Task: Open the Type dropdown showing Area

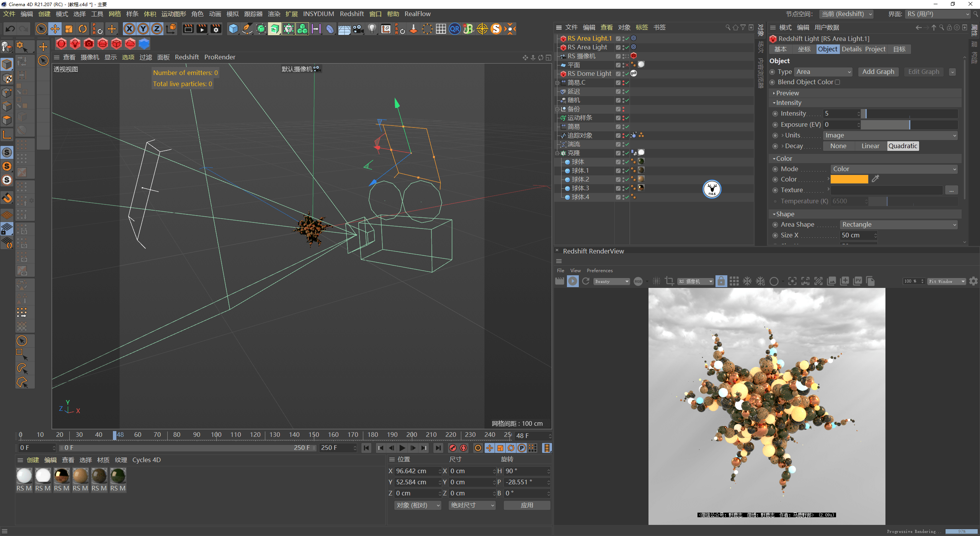Action: [x=823, y=72]
